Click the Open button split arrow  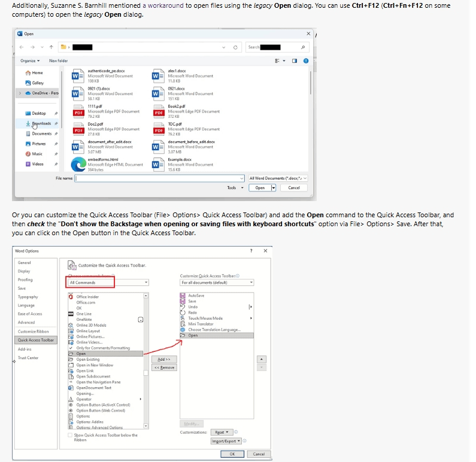(x=274, y=188)
